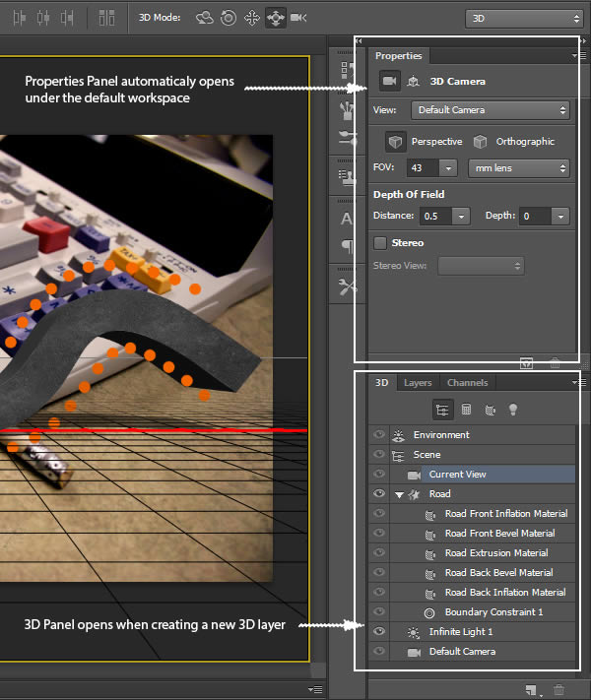Screen dimensions: 591x700
Task: Click the Distance value field
Action: click(x=436, y=217)
